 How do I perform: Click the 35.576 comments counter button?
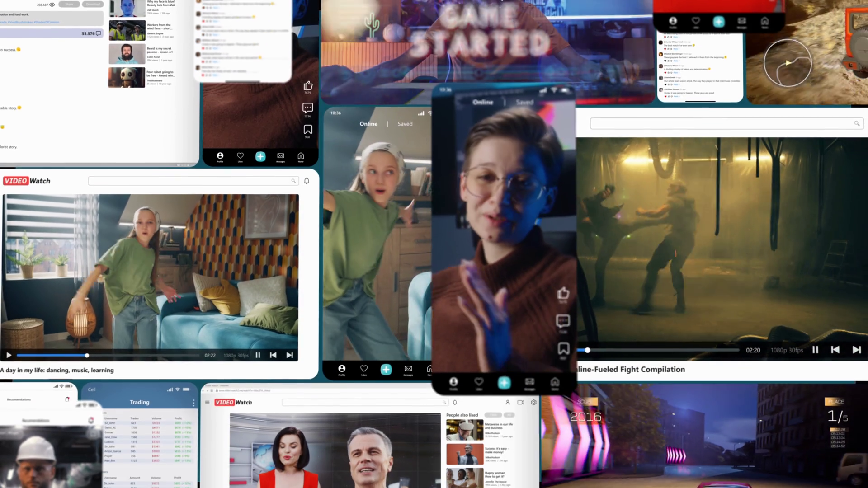pos(91,33)
